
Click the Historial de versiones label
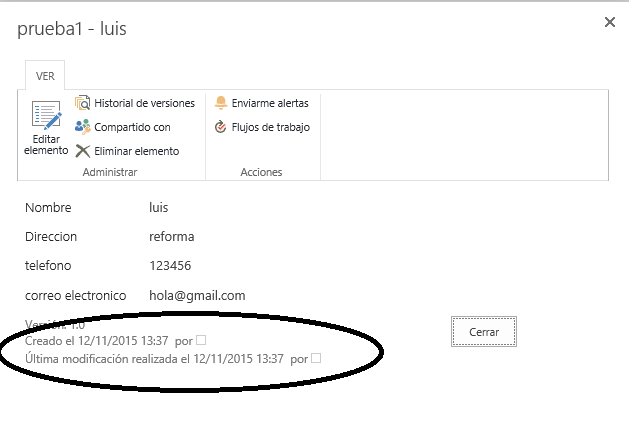click(x=144, y=103)
